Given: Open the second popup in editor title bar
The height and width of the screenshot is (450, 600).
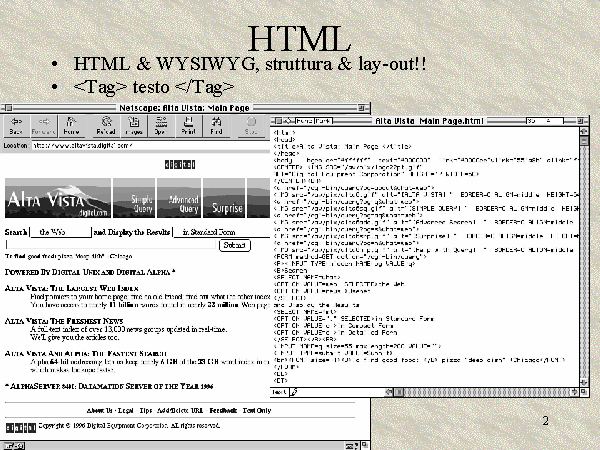Looking at the screenshot, I should tap(323, 121).
